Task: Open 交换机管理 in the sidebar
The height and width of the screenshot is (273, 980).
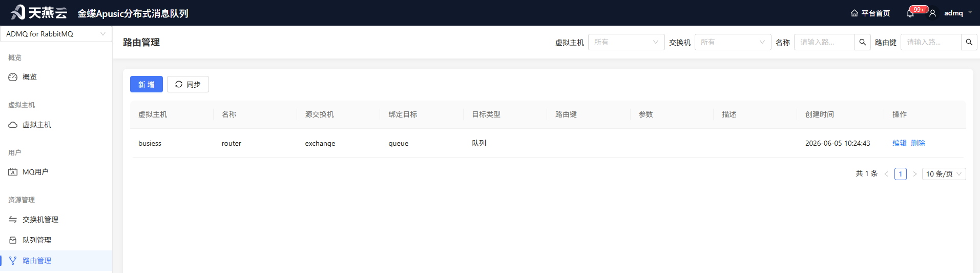Action: point(40,220)
